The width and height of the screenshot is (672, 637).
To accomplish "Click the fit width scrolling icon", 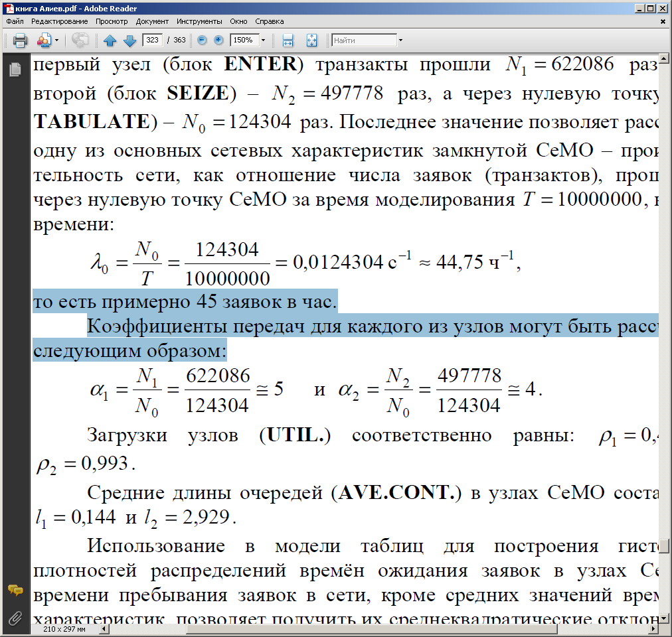I will [288, 40].
